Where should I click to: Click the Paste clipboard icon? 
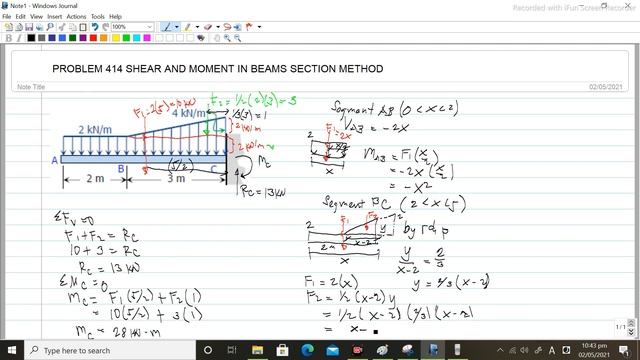pos(83,27)
